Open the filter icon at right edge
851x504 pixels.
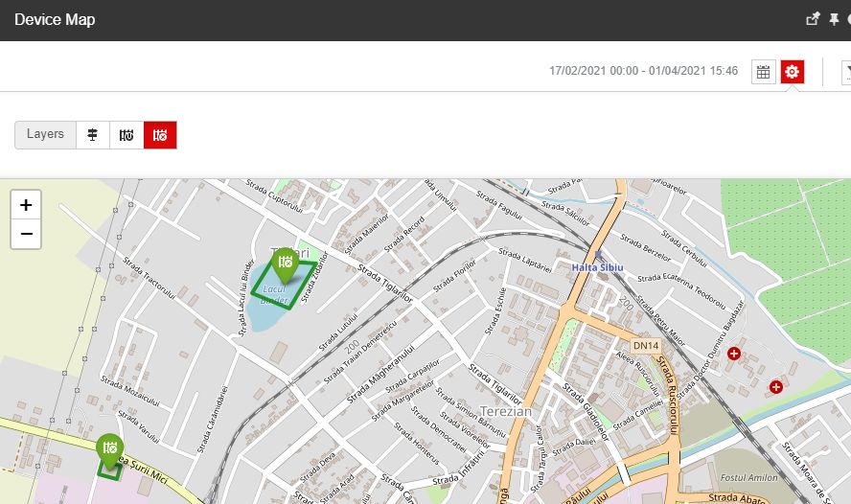click(846, 72)
